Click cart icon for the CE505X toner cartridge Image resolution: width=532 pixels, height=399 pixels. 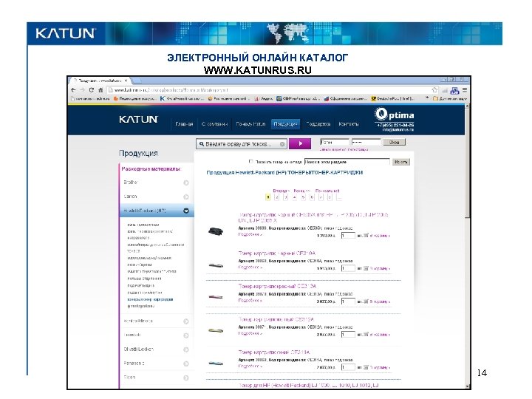click(366, 235)
